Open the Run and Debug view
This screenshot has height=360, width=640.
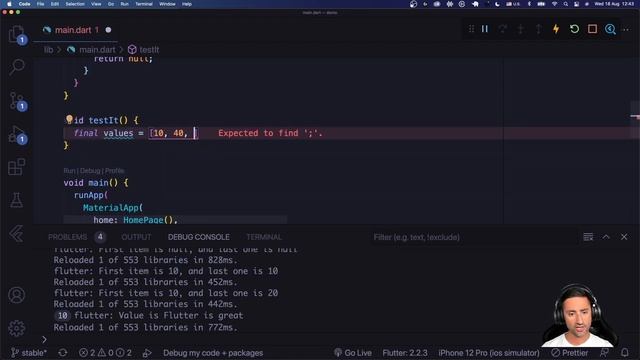(17, 134)
